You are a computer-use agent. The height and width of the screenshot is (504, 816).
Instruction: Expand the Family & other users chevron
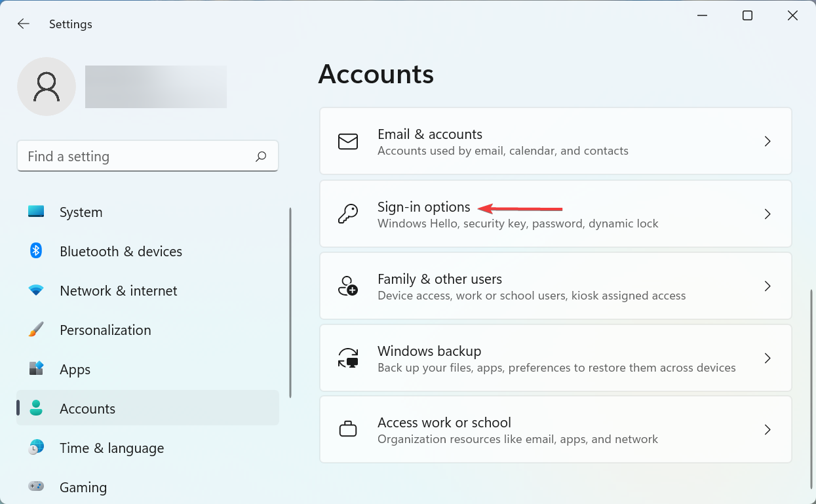(x=767, y=286)
